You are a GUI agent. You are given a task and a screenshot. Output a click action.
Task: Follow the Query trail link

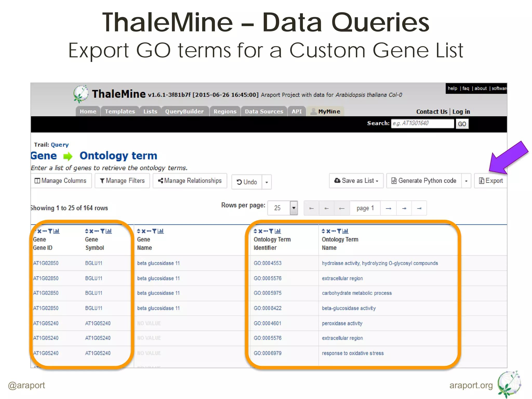click(60, 145)
